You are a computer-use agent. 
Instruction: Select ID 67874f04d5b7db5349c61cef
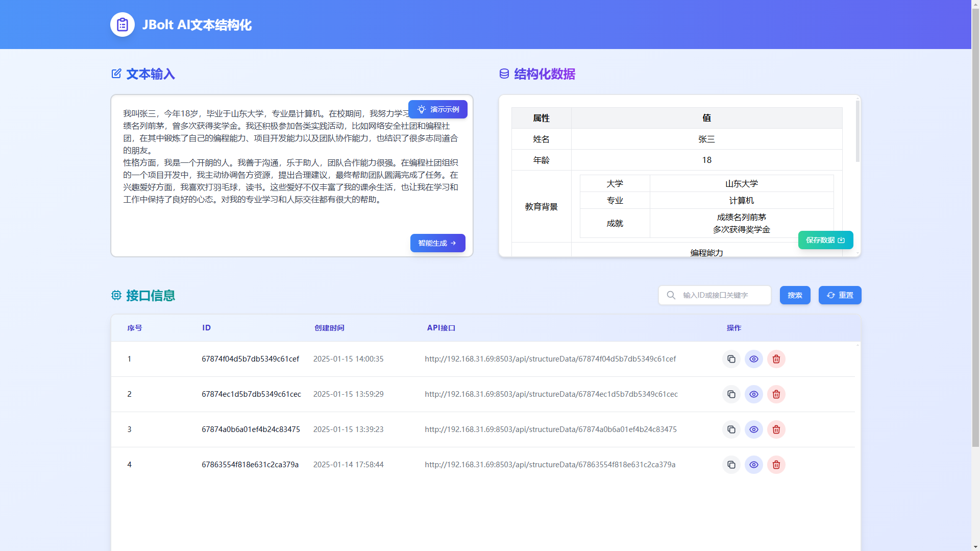tap(250, 359)
